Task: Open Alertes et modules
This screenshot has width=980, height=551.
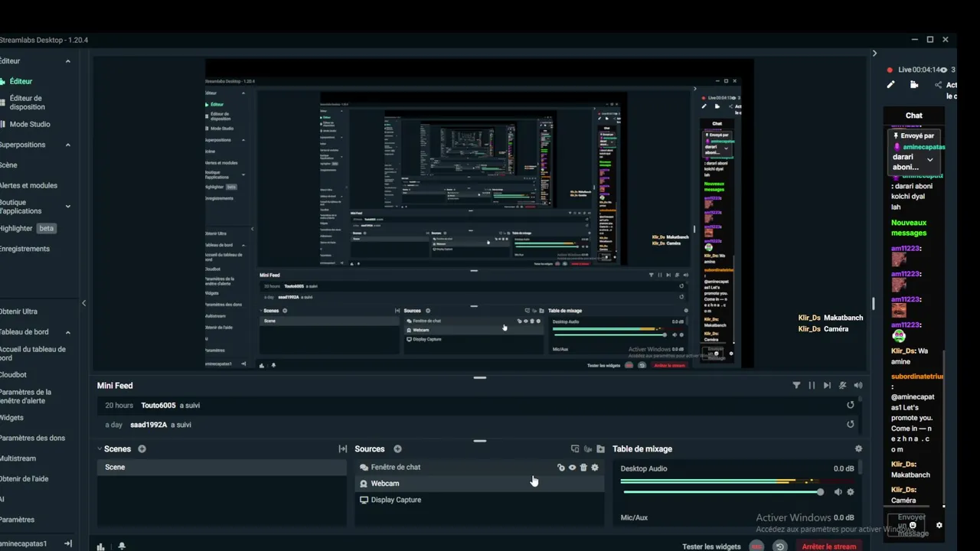Action: 28,186
